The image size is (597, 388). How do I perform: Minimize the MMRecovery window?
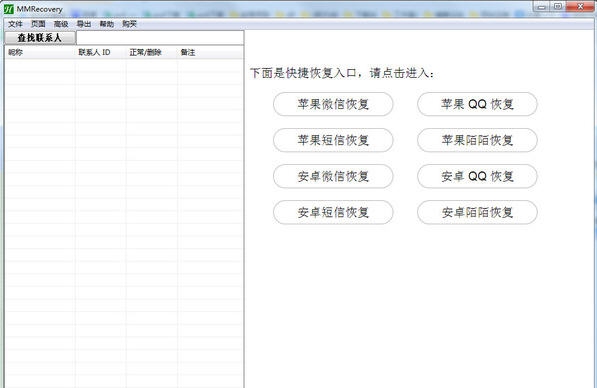click(541, 6)
